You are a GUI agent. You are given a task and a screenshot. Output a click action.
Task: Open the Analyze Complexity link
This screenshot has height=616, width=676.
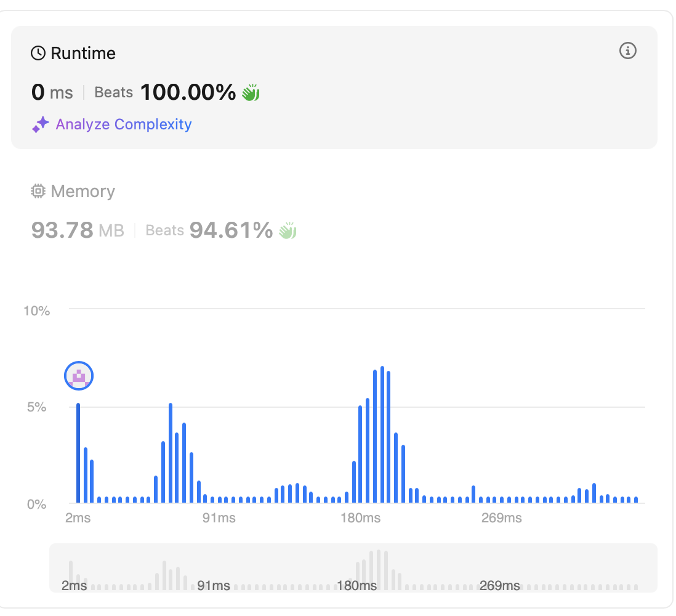click(123, 124)
